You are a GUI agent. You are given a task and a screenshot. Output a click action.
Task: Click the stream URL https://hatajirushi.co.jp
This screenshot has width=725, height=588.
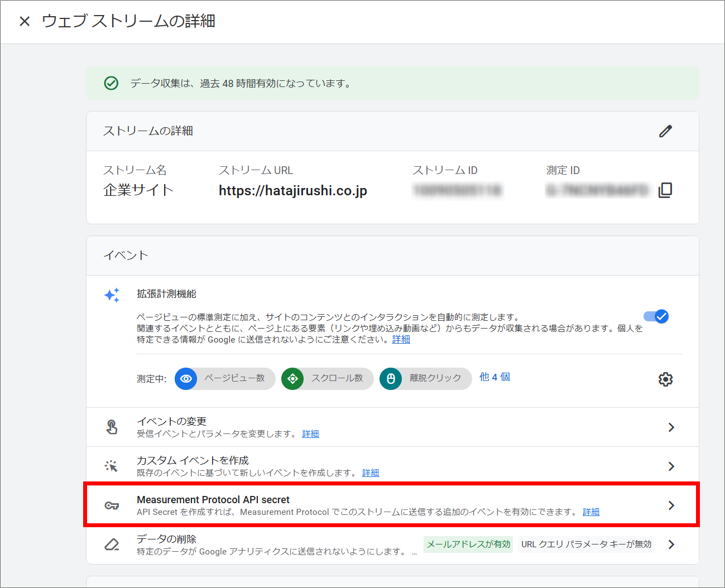(x=292, y=191)
